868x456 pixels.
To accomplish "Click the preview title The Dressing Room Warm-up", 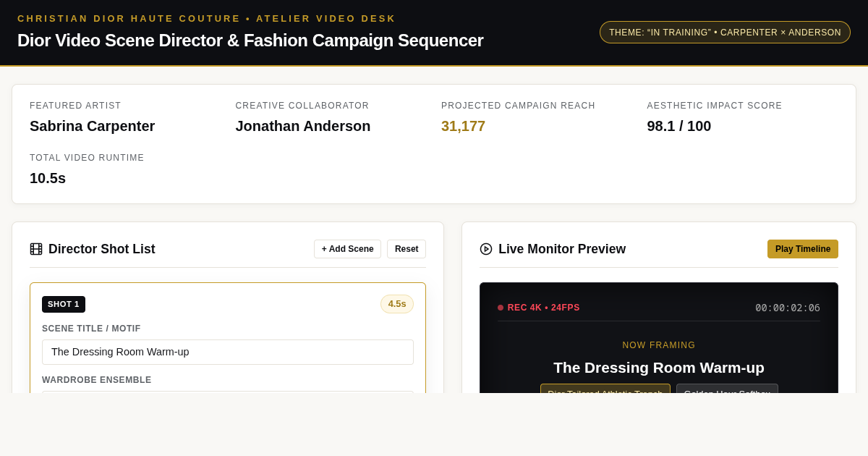I will (x=659, y=368).
